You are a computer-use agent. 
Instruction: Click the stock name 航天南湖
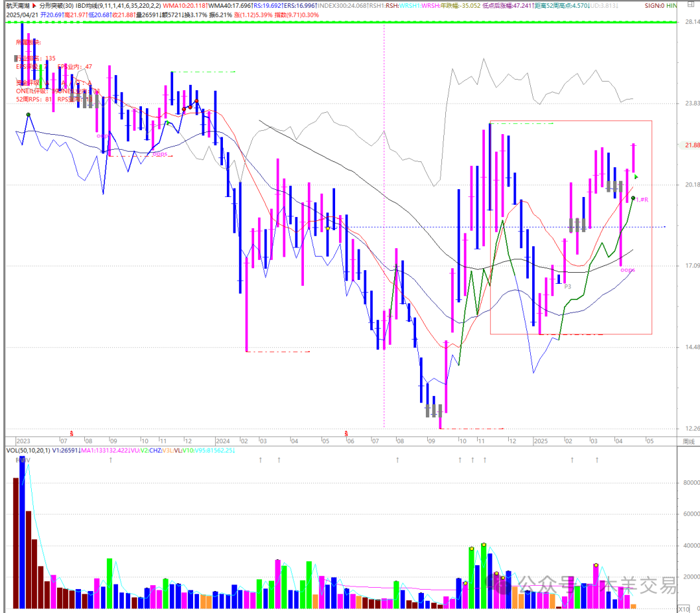pos(18,6)
